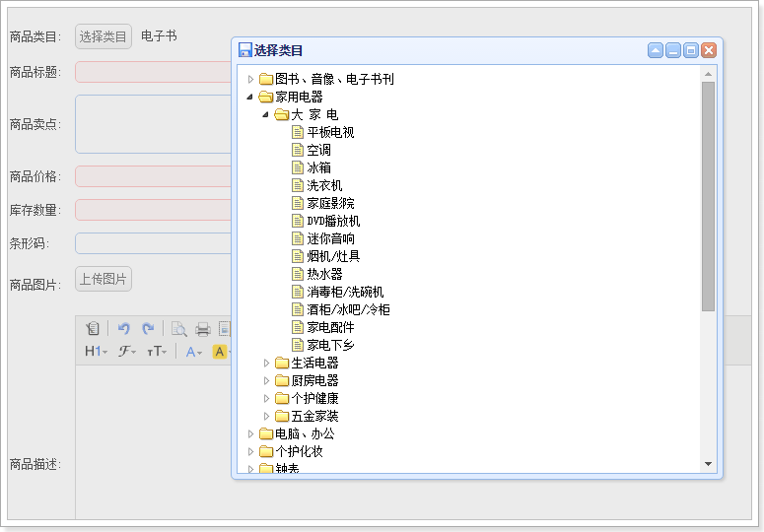
Task: Collapse the 家用电器 folder node
Action: pyautogui.click(x=250, y=97)
